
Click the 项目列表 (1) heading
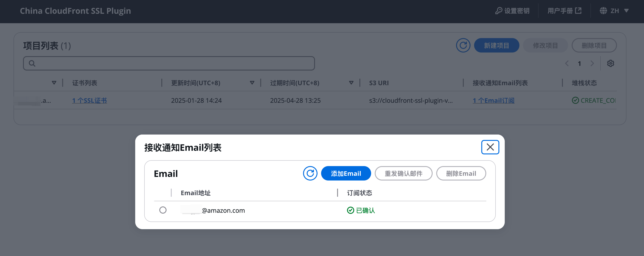[x=47, y=46]
